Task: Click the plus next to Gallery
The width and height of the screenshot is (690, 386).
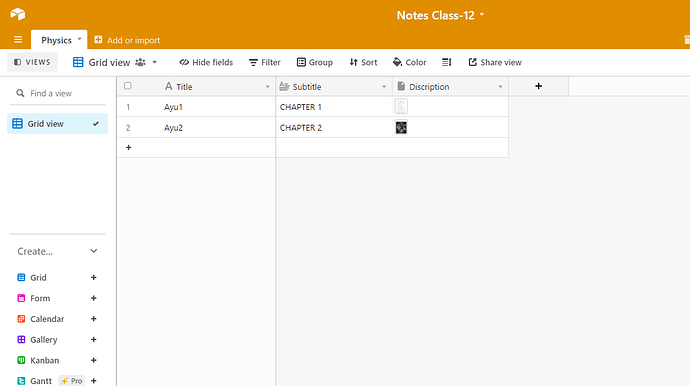Action: [94, 340]
